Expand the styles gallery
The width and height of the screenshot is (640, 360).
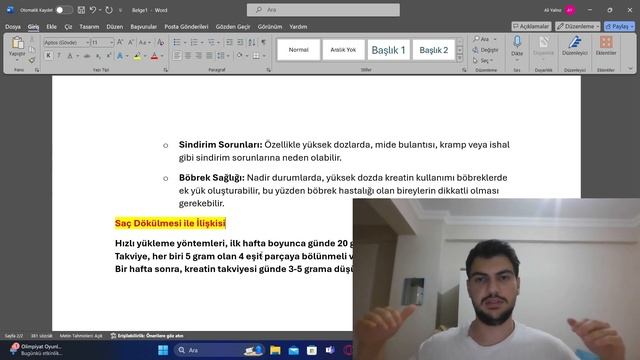coord(460,58)
